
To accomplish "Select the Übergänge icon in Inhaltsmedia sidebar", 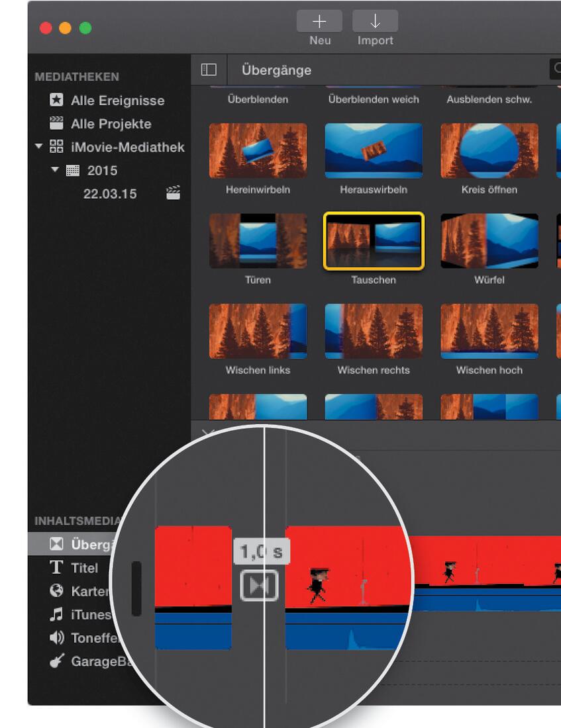I will (58, 545).
